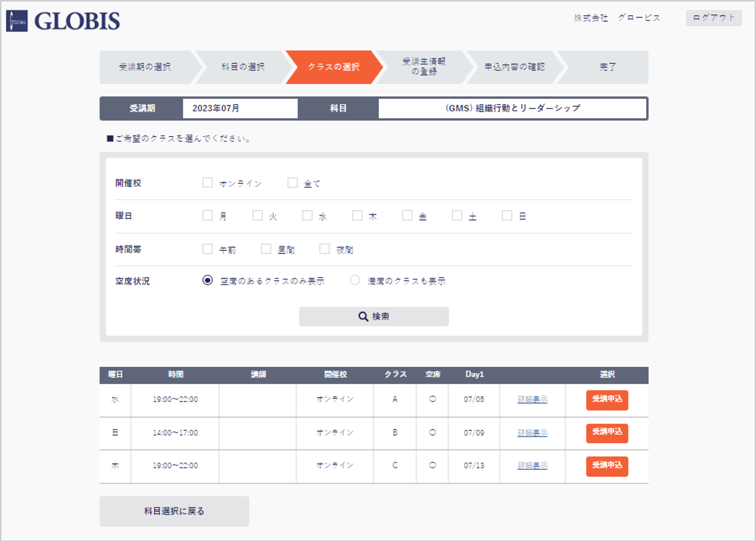Screen dimensions: 756x542
Task: Click the 空席 column header
Action: (433, 374)
